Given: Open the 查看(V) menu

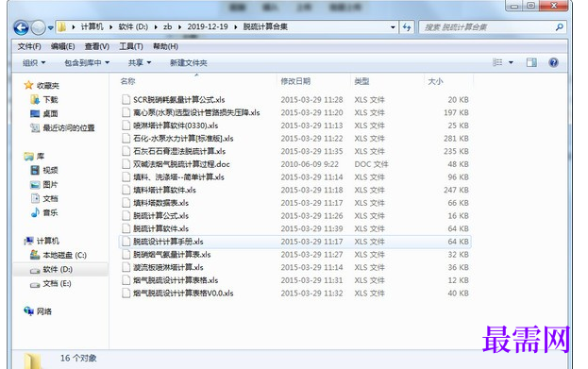Looking at the screenshot, I should [x=97, y=46].
